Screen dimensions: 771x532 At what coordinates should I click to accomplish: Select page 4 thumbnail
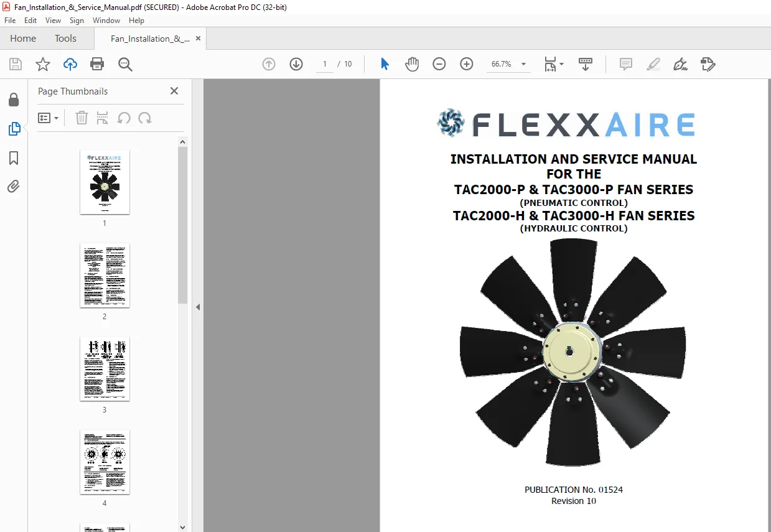105,462
